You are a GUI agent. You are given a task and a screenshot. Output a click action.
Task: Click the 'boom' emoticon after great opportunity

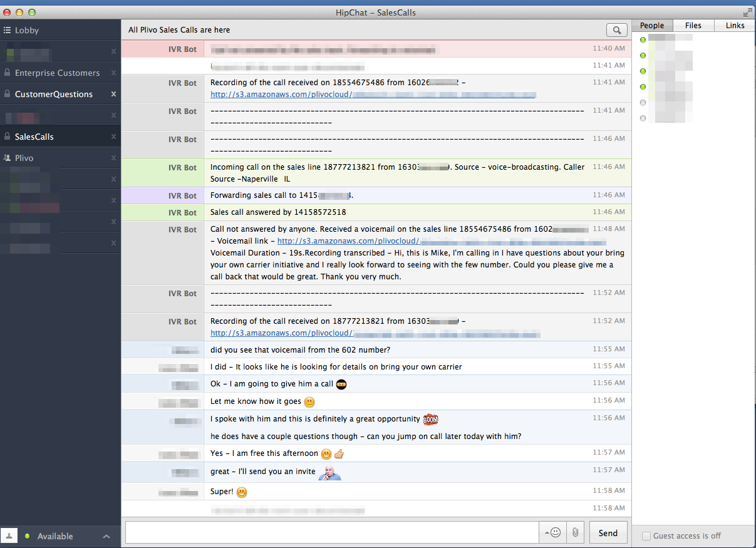coord(430,420)
